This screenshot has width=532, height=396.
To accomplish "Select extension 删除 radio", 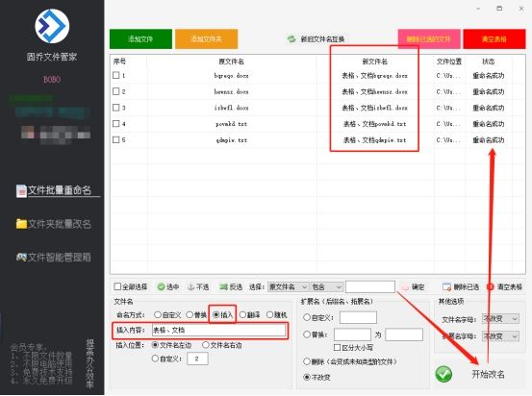I will [x=307, y=361].
